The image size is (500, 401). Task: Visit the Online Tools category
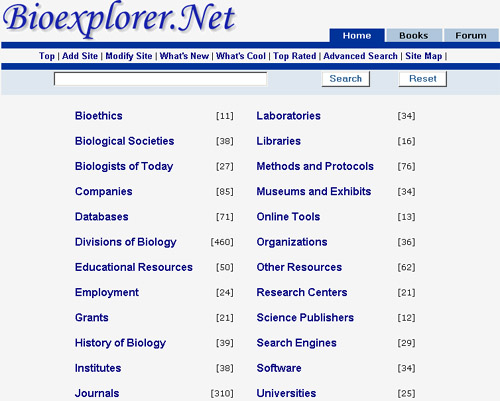point(288,217)
